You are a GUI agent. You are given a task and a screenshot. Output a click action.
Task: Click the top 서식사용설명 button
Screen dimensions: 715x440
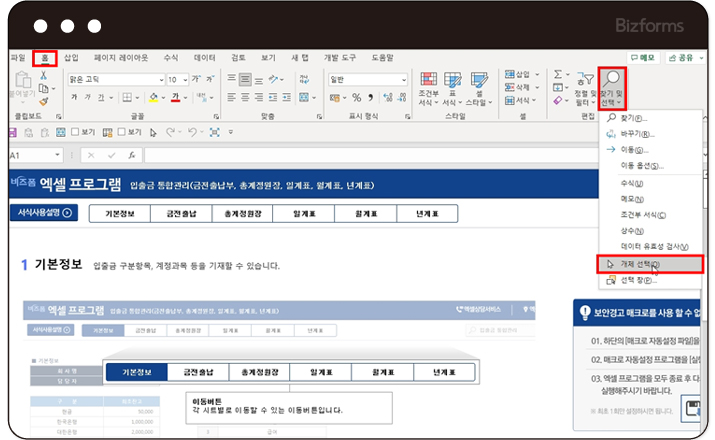(x=40, y=212)
